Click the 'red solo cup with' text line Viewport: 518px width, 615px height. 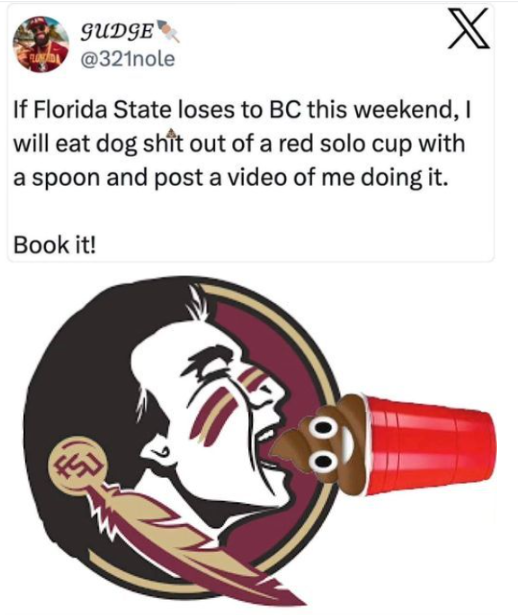(x=369, y=144)
